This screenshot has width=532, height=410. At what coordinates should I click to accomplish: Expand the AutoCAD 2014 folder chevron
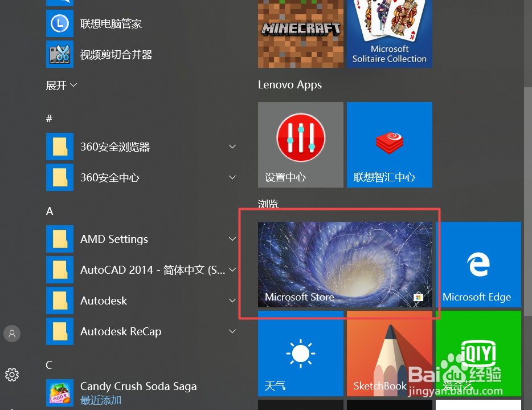coord(232,270)
